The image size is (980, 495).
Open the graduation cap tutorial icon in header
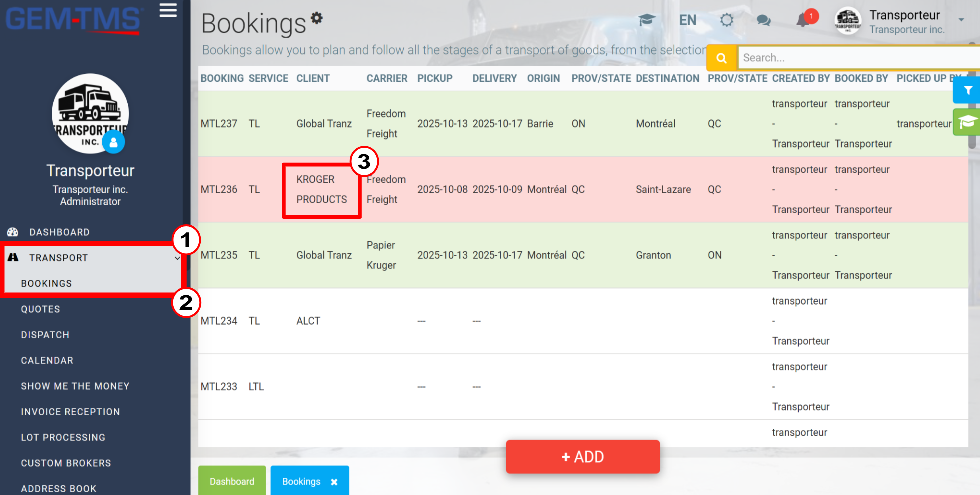click(x=647, y=20)
